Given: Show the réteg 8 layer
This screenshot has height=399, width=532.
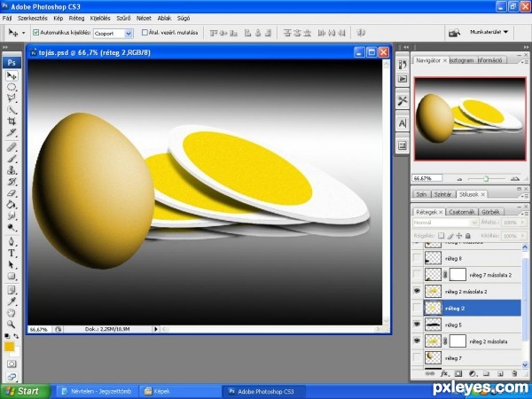Looking at the screenshot, I should [417, 258].
